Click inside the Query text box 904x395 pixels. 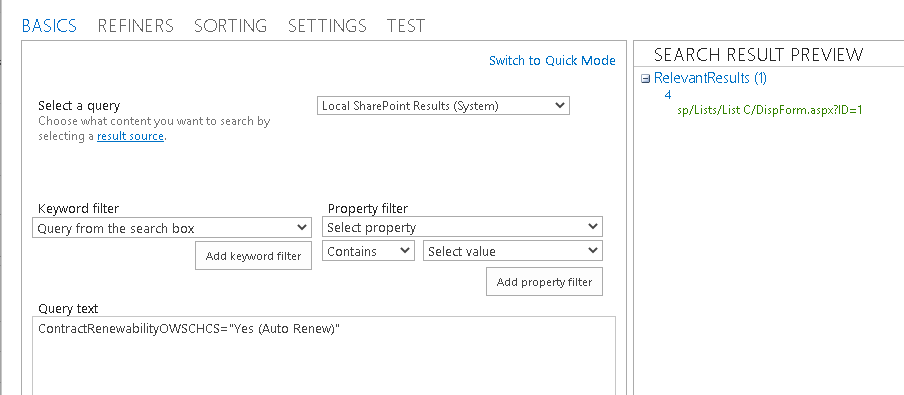click(323, 355)
